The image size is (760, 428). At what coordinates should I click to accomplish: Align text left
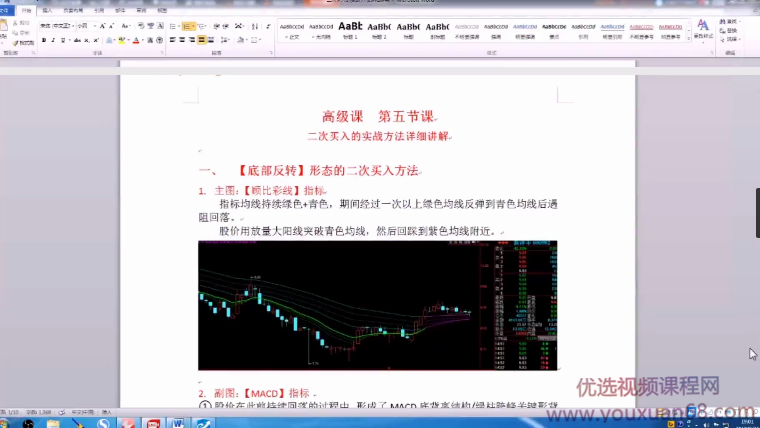(173, 40)
